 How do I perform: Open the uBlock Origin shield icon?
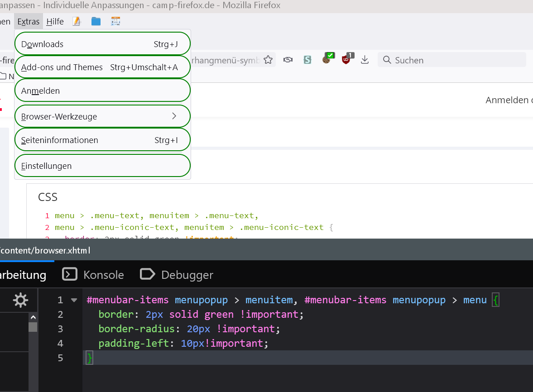[x=346, y=59]
